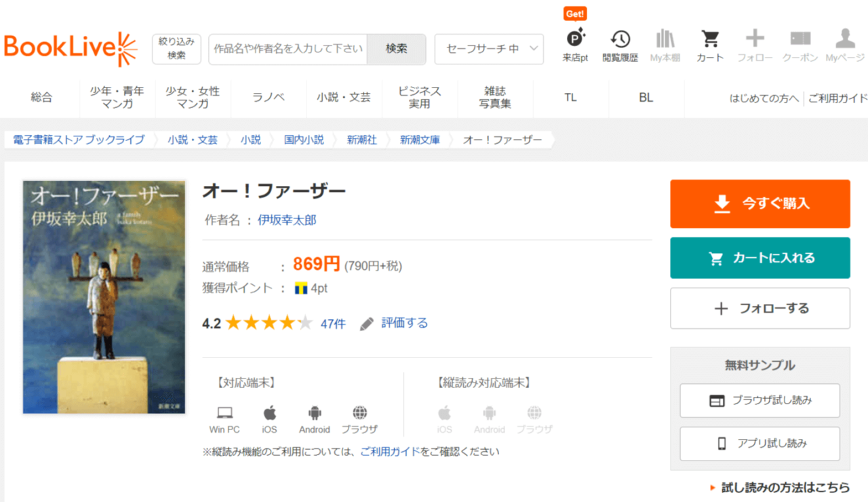Open ご利用ガイド link in 縦読み note
Viewport: 868px width, 502px height.
[390, 451]
